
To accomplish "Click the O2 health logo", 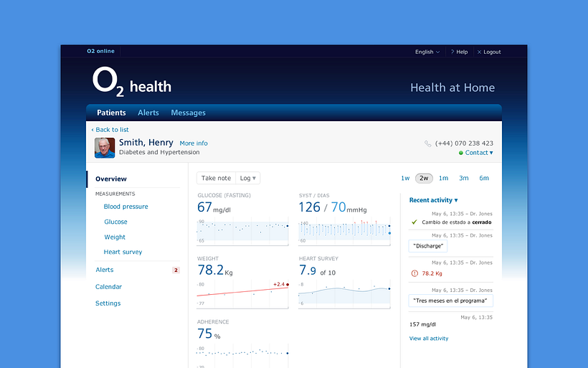I will point(132,82).
